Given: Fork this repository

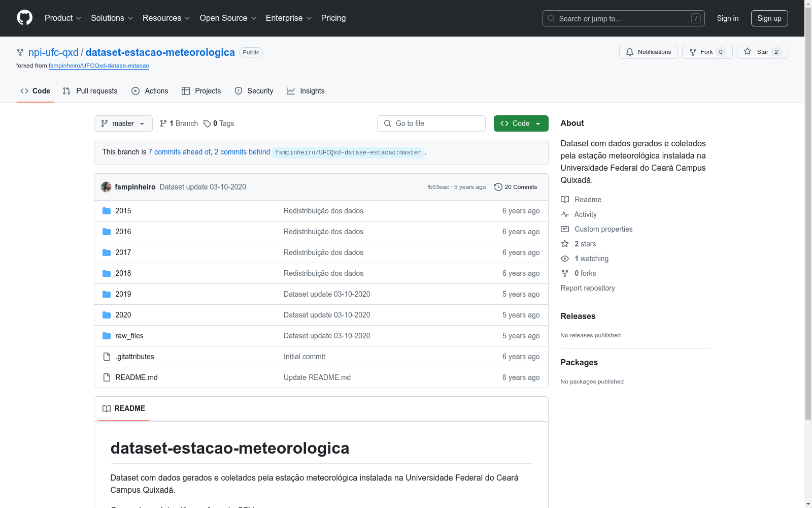Looking at the screenshot, I should [707, 52].
